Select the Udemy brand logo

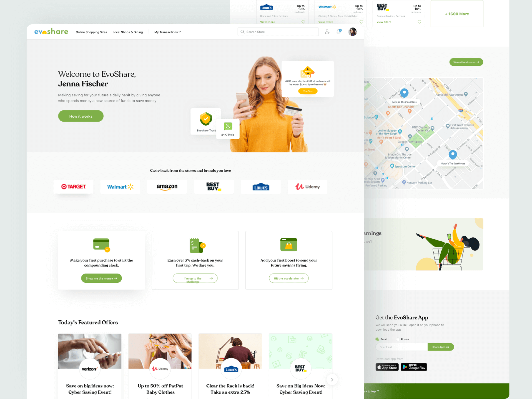point(308,187)
